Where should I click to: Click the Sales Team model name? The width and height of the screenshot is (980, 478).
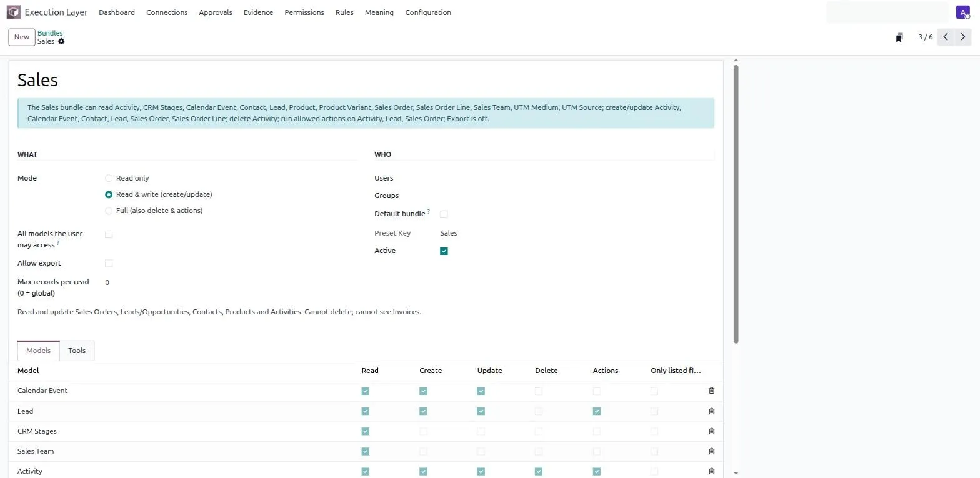point(36,451)
